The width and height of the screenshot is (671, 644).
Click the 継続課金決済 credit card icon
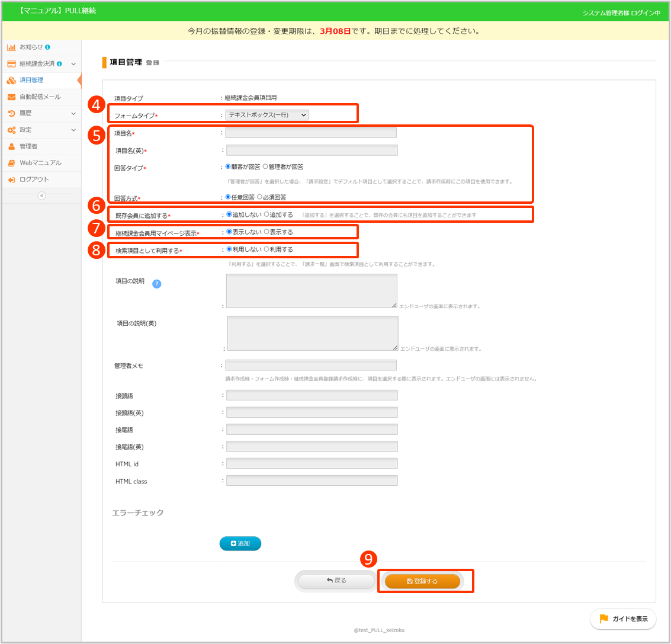(11, 63)
